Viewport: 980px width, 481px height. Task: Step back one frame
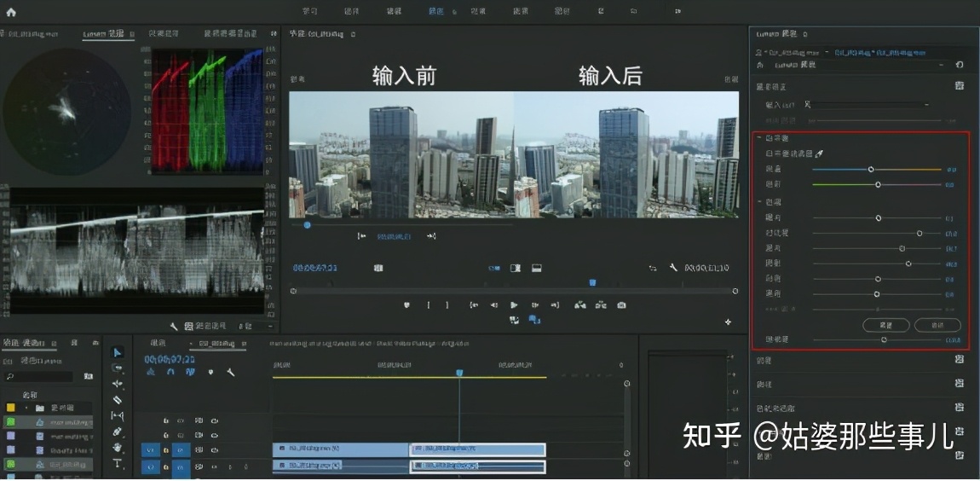493,305
